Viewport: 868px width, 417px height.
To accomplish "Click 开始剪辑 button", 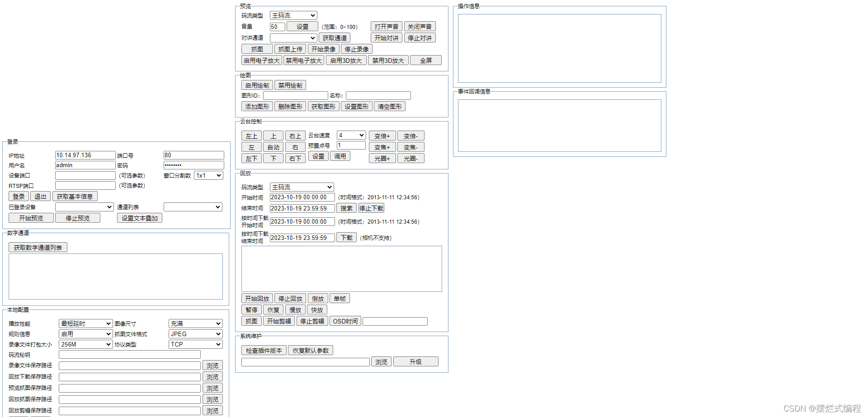I will [279, 321].
